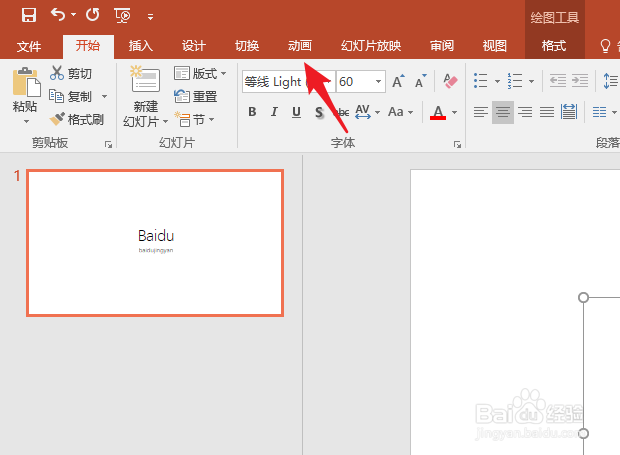The image size is (620, 455).
Task: Align text left
Action: click(481, 112)
